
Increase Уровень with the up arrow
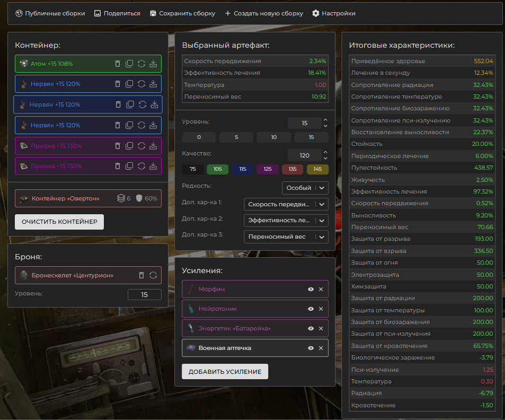[x=325, y=120]
